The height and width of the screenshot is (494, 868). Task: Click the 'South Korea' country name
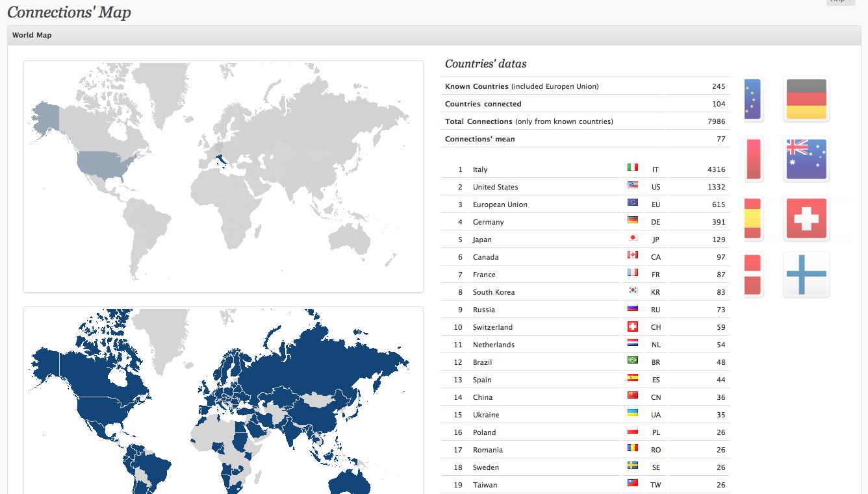point(494,292)
